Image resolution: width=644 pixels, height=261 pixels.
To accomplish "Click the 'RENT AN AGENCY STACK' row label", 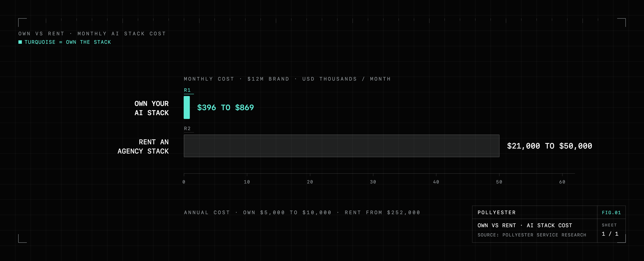I will point(143,147).
